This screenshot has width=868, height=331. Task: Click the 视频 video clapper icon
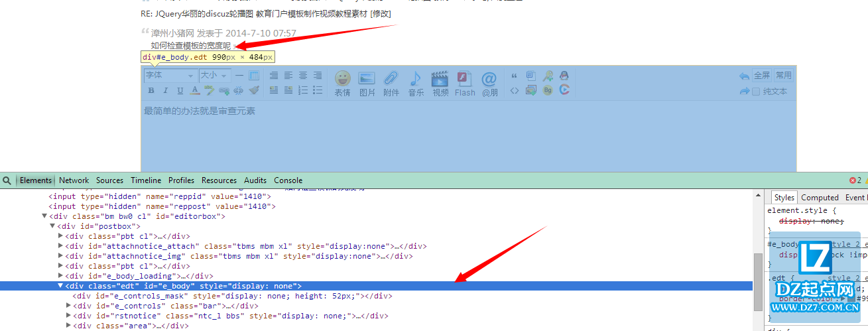pos(440,84)
